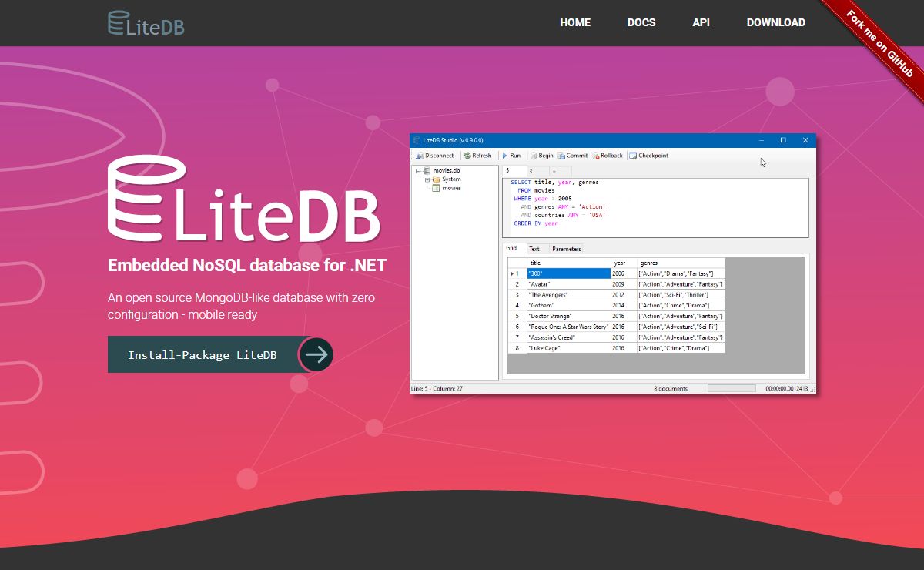Click the tagline "Embedded NoSQL database for .NET"
The image size is (924, 570).
point(247,266)
